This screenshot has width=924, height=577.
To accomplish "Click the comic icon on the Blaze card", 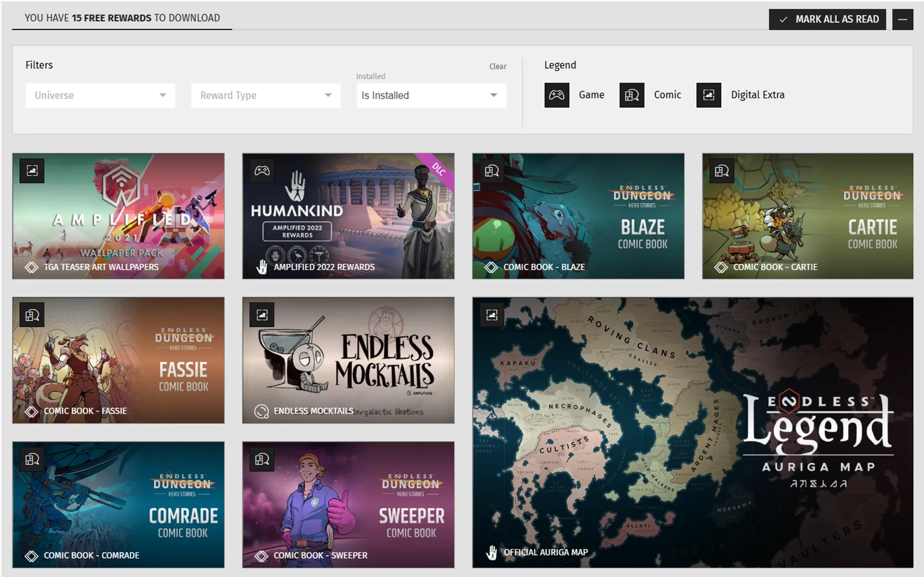I will [x=492, y=171].
